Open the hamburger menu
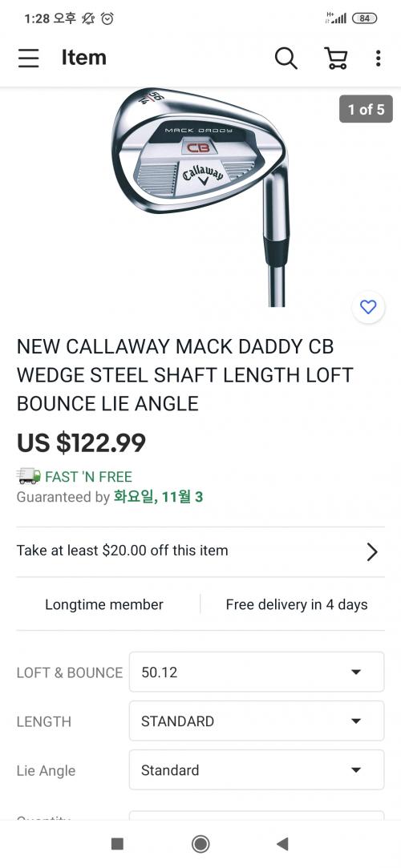This screenshot has width=401, height=868. point(28,58)
